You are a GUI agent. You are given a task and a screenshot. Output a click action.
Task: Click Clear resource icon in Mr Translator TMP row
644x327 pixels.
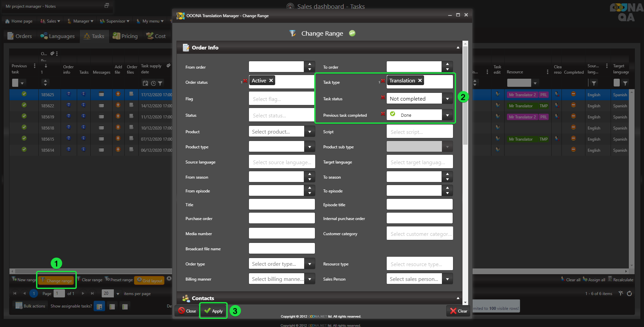557,106
